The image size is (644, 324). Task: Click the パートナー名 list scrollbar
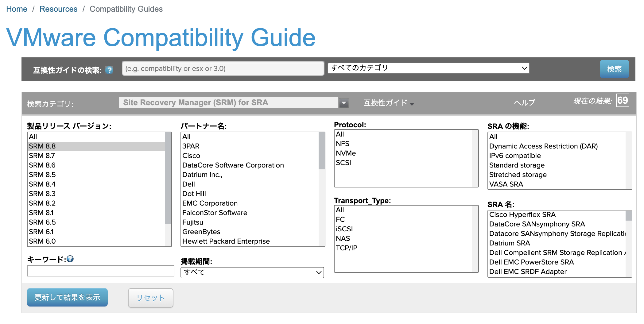click(322, 189)
